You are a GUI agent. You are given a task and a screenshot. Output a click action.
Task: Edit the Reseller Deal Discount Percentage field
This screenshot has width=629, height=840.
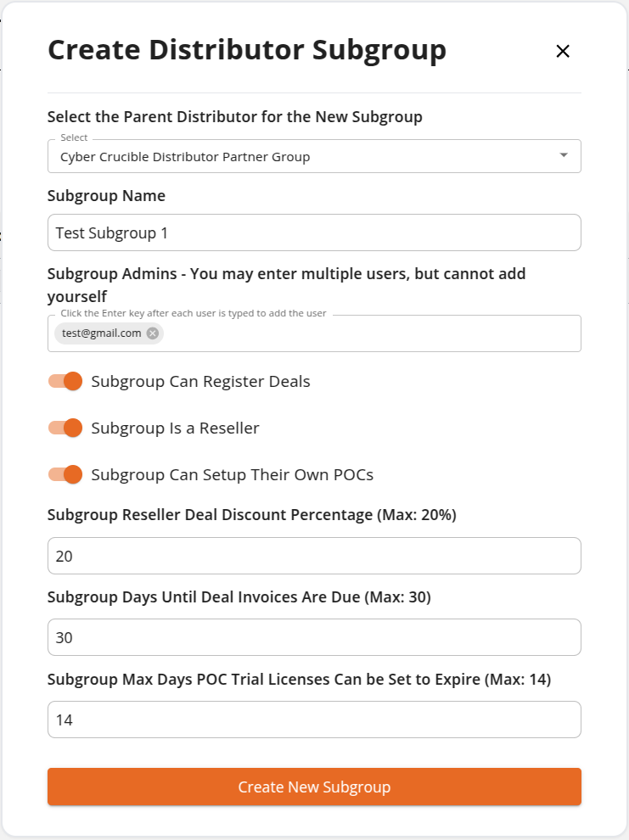[x=314, y=556]
